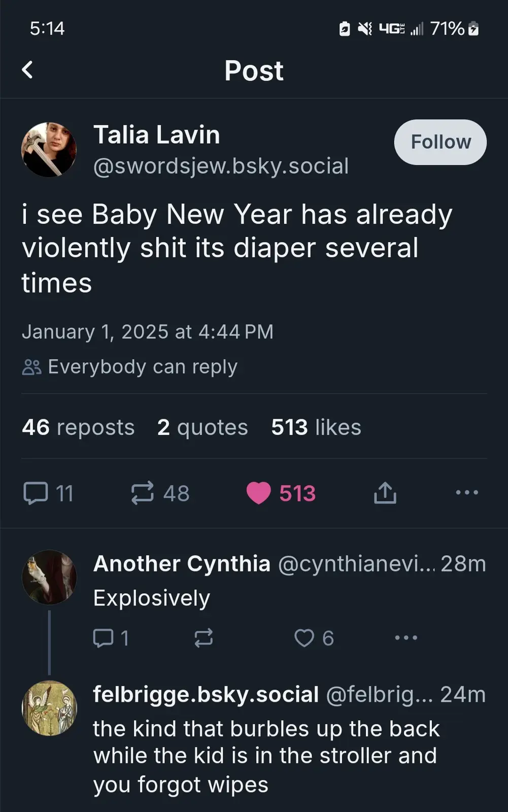Open more options on main post

(467, 492)
